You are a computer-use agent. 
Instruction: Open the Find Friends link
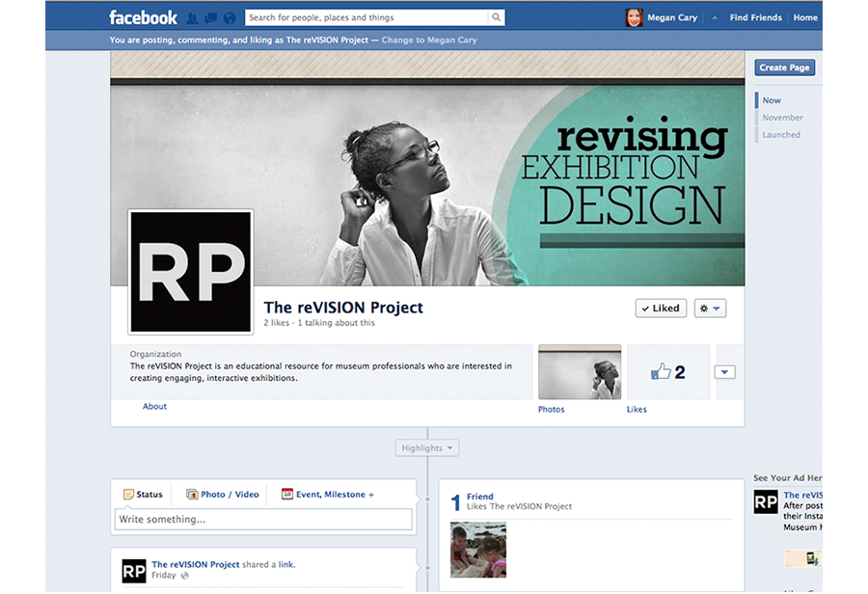pyautogui.click(x=755, y=17)
